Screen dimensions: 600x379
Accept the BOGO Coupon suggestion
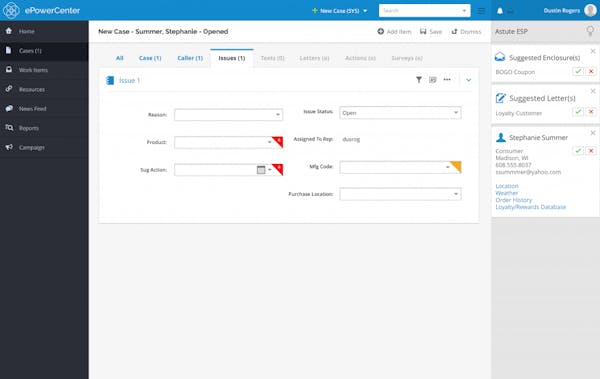[x=578, y=71]
